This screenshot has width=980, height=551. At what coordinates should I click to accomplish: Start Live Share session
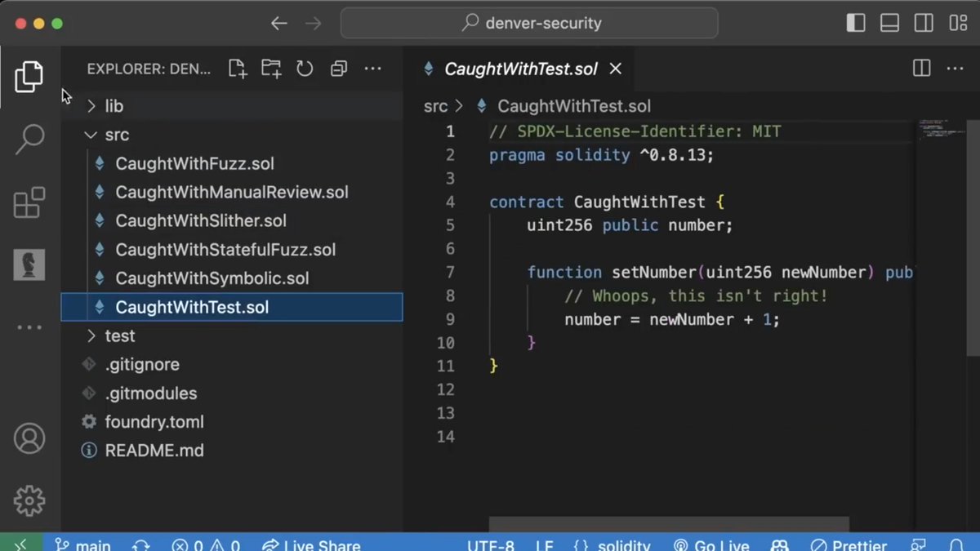[312, 544]
